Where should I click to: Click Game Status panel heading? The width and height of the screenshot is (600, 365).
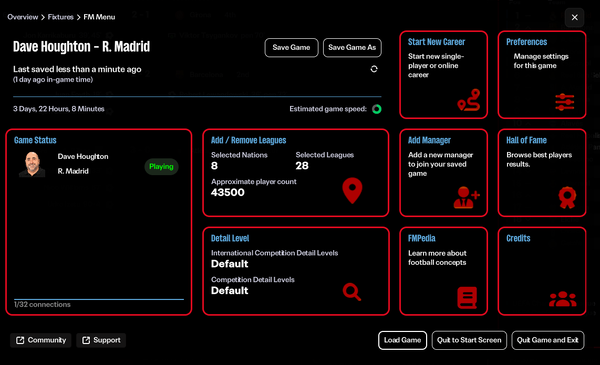pos(35,140)
